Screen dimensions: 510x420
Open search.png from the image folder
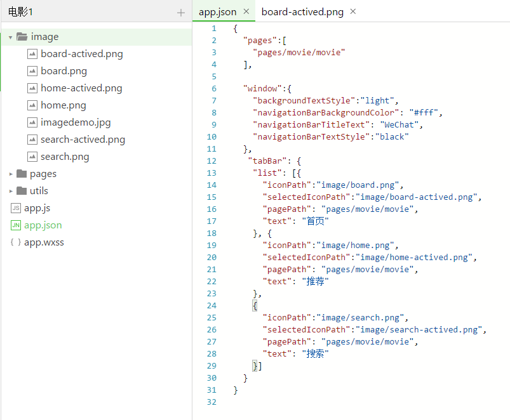point(65,157)
